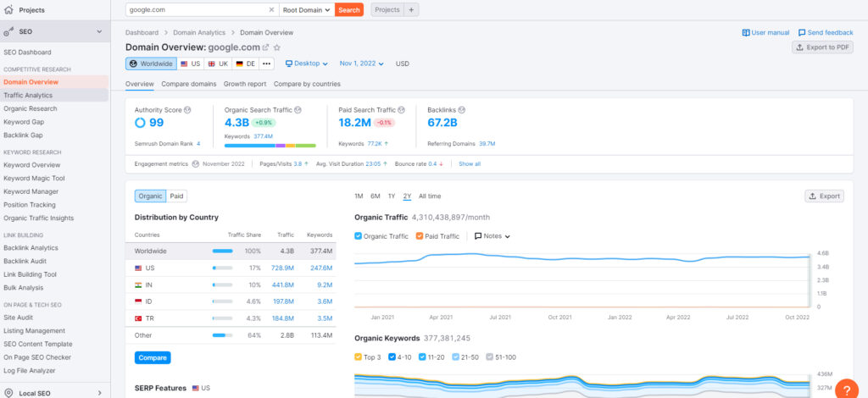Clear the domain search field with X
Image resolution: width=868 pixels, height=398 pixels.
(271, 9)
